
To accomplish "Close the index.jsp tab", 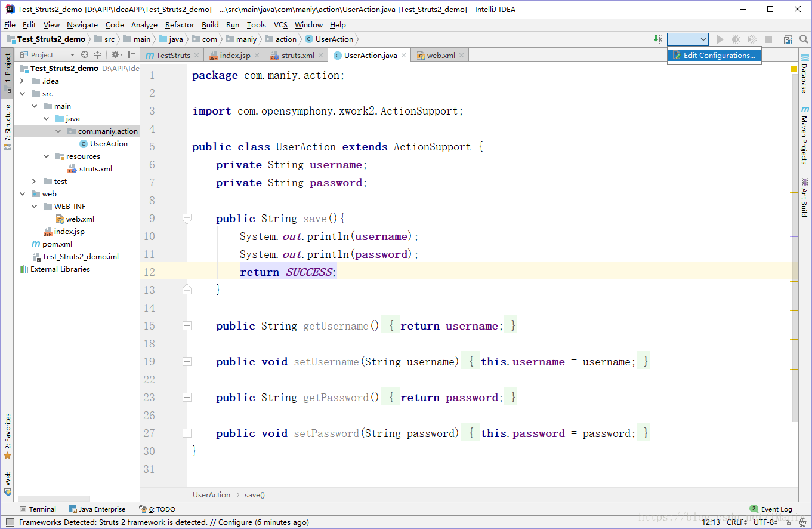I will (257, 55).
